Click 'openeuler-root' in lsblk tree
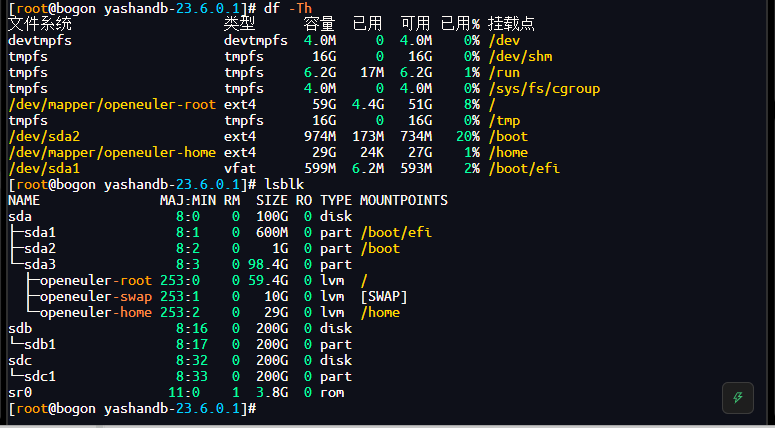The height and width of the screenshot is (428, 775). pos(96,280)
